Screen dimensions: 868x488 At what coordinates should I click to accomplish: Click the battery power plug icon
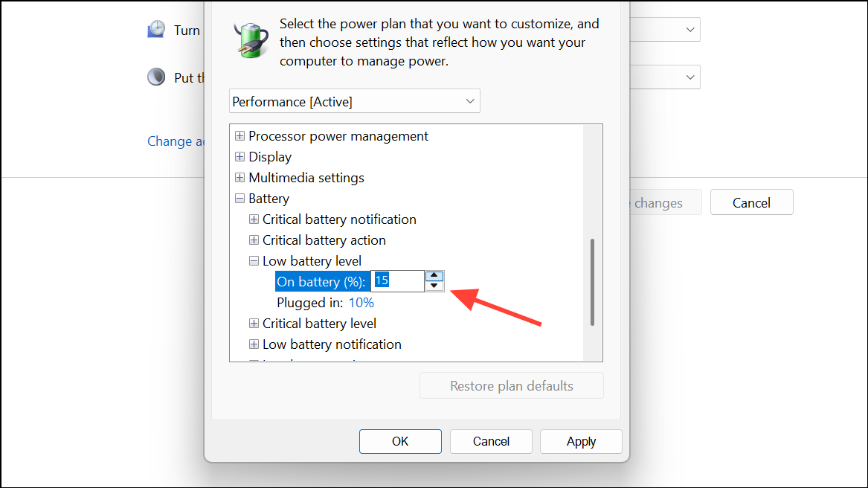click(x=251, y=40)
